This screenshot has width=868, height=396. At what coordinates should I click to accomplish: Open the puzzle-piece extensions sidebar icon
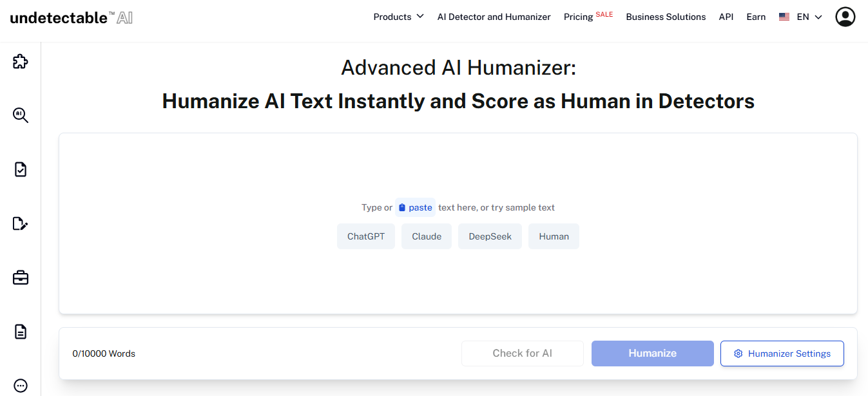pyautogui.click(x=21, y=62)
